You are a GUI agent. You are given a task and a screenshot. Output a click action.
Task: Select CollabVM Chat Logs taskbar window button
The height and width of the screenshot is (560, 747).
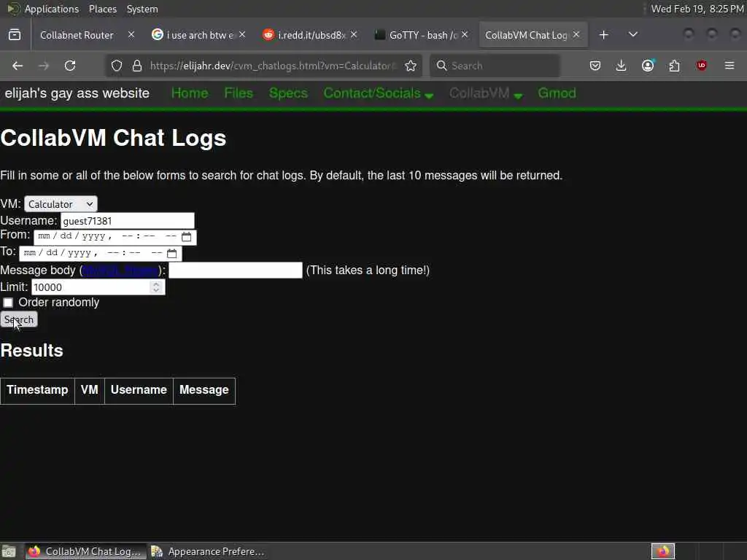tap(86, 551)
